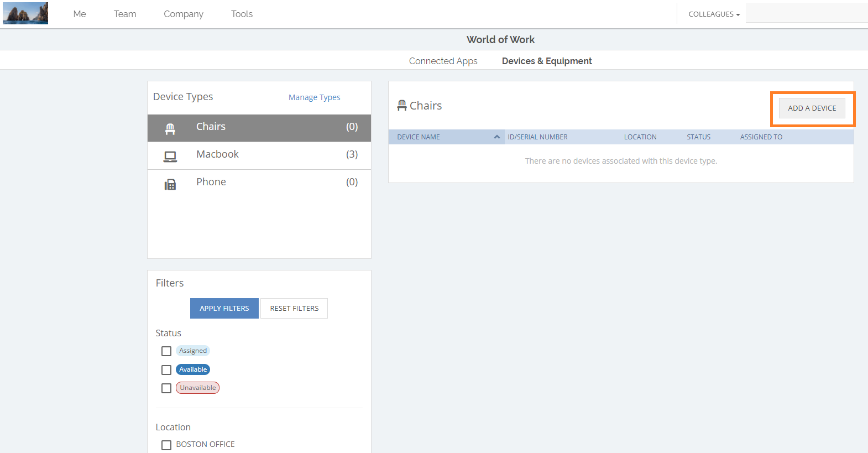Image resolution: width=868 pixels, height=453 pixels.
Task: Toggle the Device Name sort arrow
Action: (497, 137)
